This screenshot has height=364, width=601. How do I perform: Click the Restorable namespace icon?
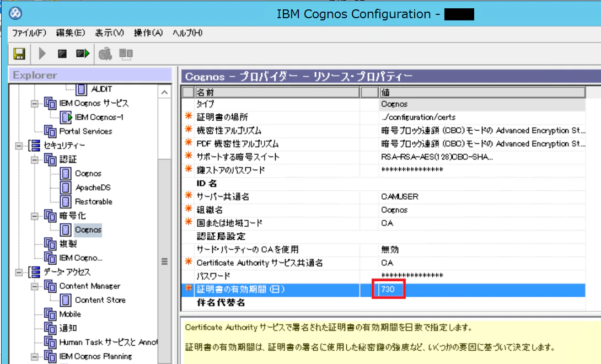[66, 202]
